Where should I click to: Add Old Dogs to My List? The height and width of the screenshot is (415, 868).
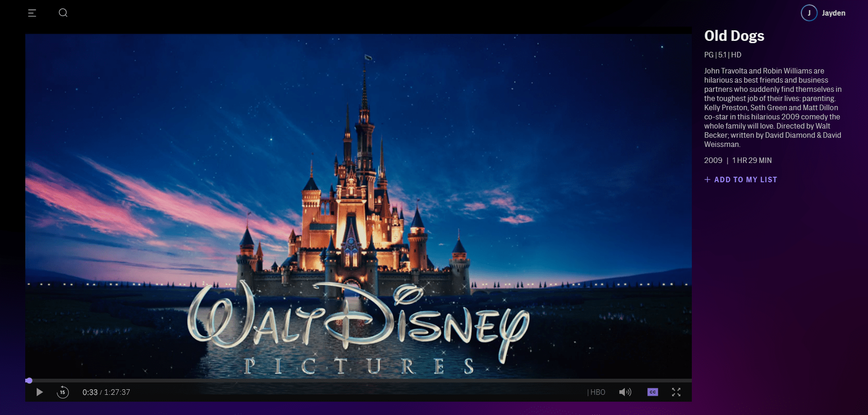740,179
